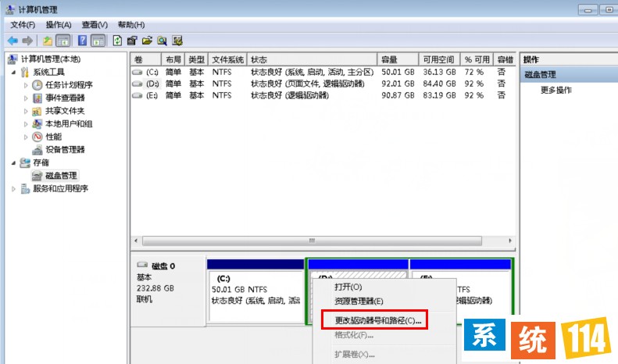Sort by the 卷 column header

[x=146, y=59]
